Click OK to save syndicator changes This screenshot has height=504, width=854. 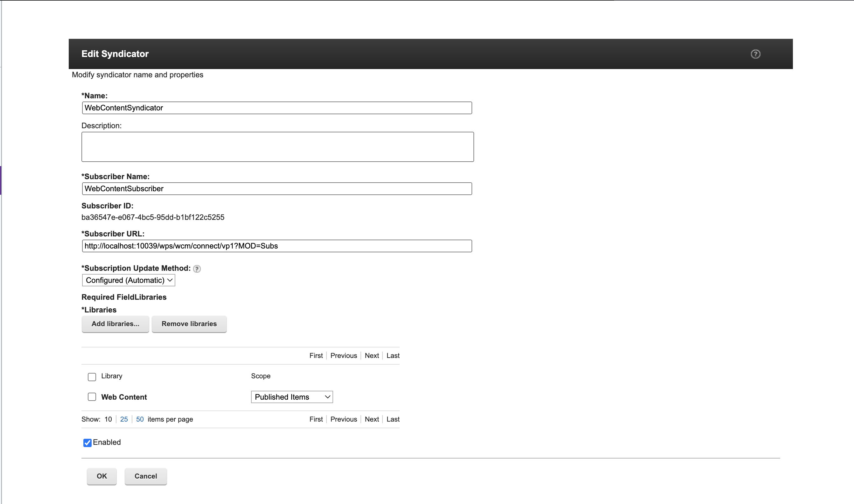tap(101, 476)
